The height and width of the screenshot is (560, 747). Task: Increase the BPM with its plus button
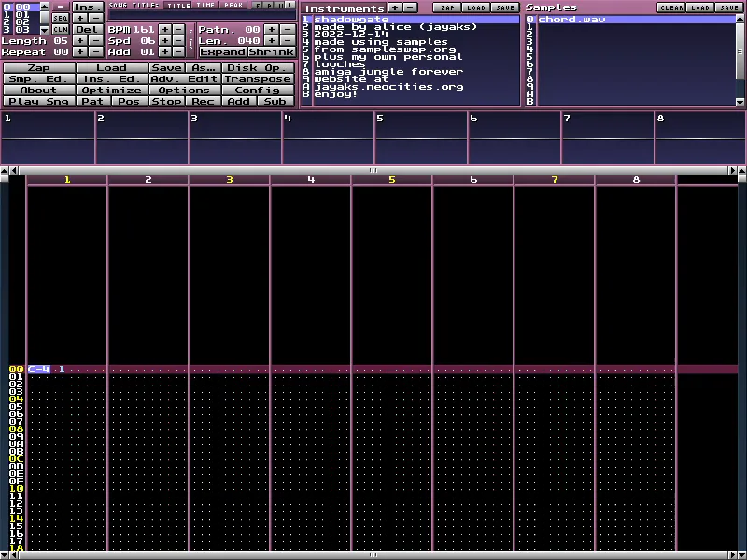[x=165, y=29]
